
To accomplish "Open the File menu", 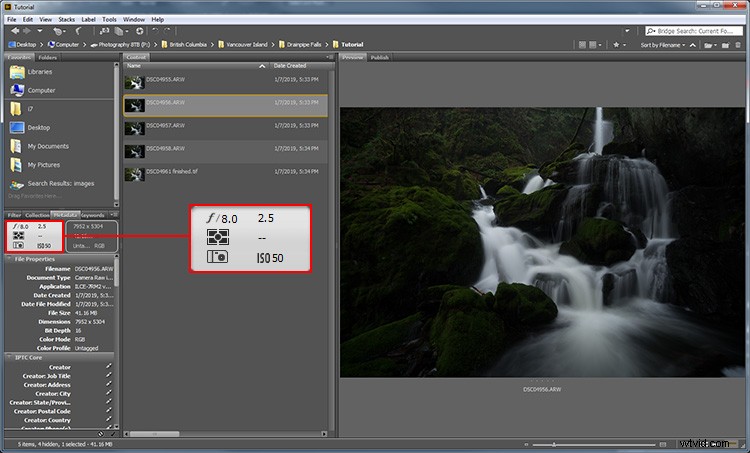I will point(11,20).
